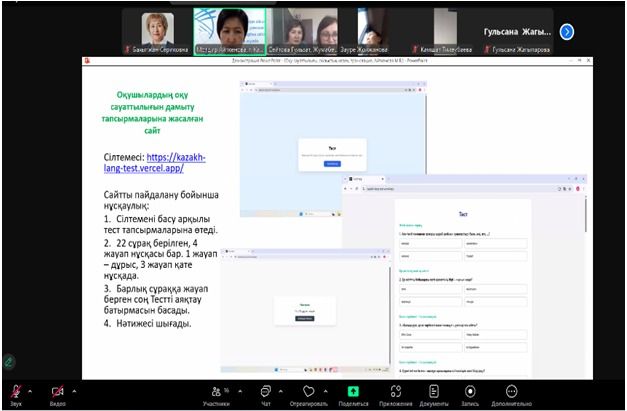Click the green pencil annotation icon at left edge

coord(9,361)
